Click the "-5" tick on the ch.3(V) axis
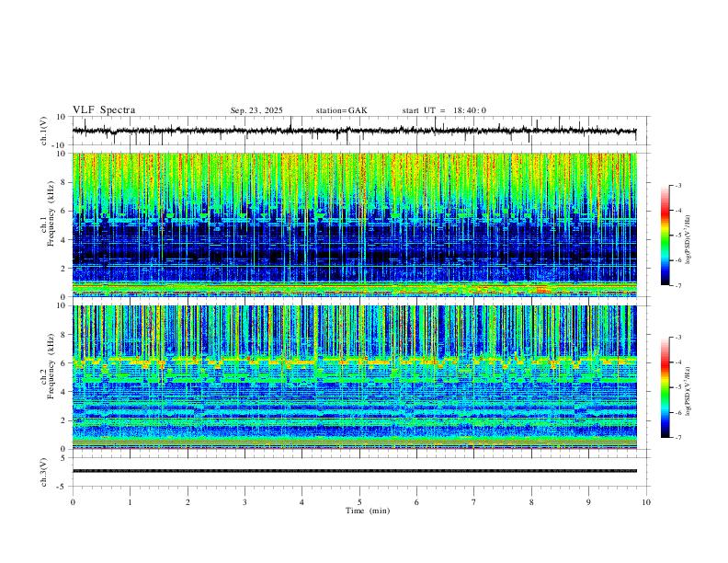 [x=62, y=487]
